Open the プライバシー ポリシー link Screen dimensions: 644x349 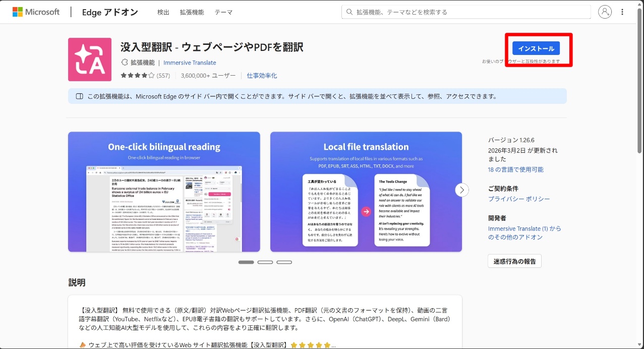point(519,199)
